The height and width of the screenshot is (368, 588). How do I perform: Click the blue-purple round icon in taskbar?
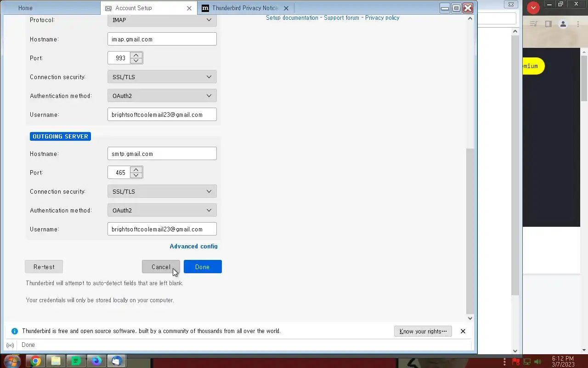click(96, 361)
